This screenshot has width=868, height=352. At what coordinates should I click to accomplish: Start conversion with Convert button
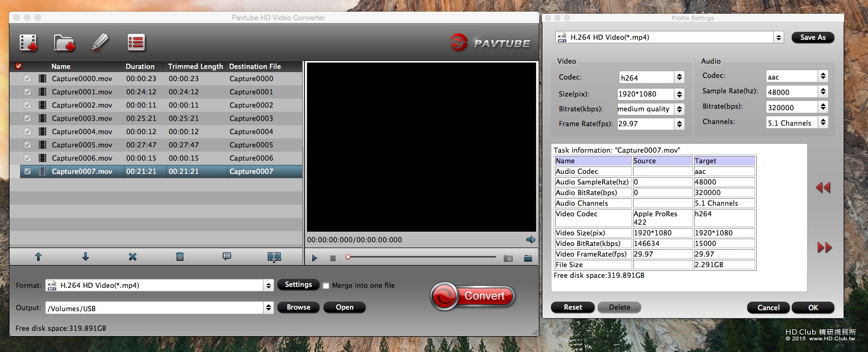click(472, 296)
